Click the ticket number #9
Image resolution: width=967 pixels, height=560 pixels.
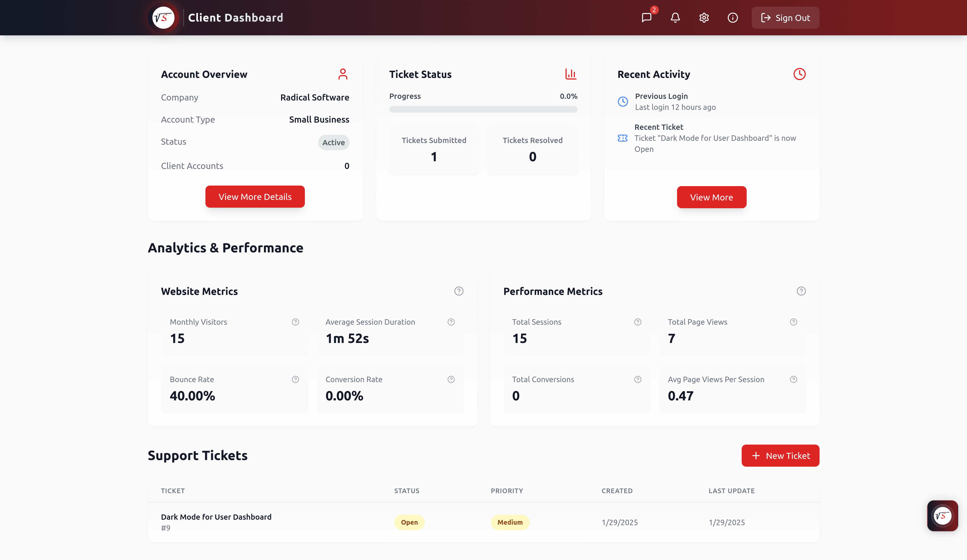pos(165,528)
